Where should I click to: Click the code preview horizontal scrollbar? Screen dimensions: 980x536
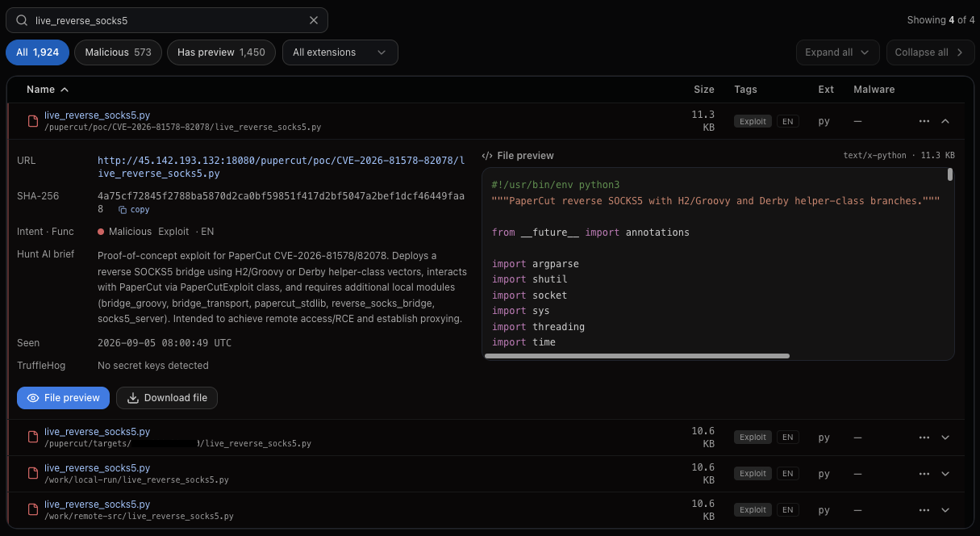(x=637, y=356)
